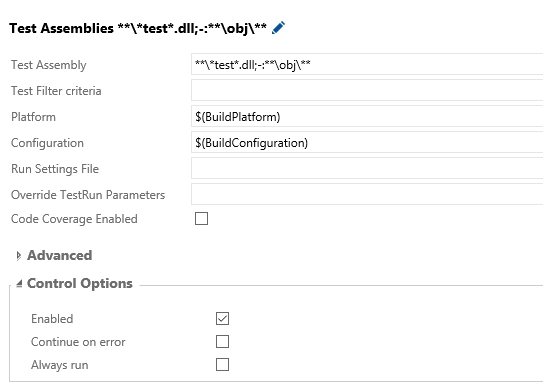543x387 pixels.
Task: Tick the Always run checkbox
Action: click(222, 364)
